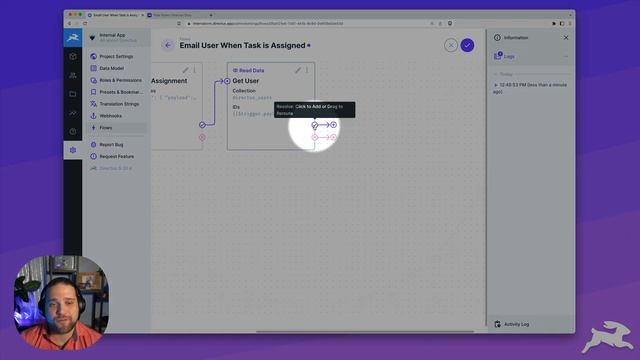Open the Documentation help module icon
This screenshot has width=640, height=360.
[73, 131]
